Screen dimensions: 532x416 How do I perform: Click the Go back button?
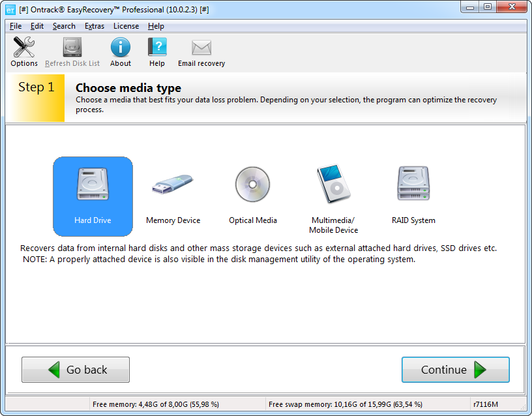tap(76, 370)
